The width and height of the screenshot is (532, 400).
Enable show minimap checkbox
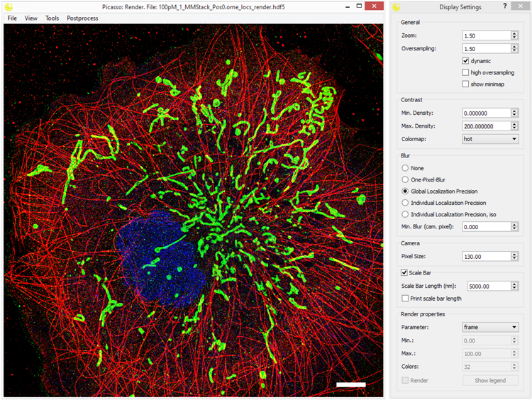[x=465, y=84]
